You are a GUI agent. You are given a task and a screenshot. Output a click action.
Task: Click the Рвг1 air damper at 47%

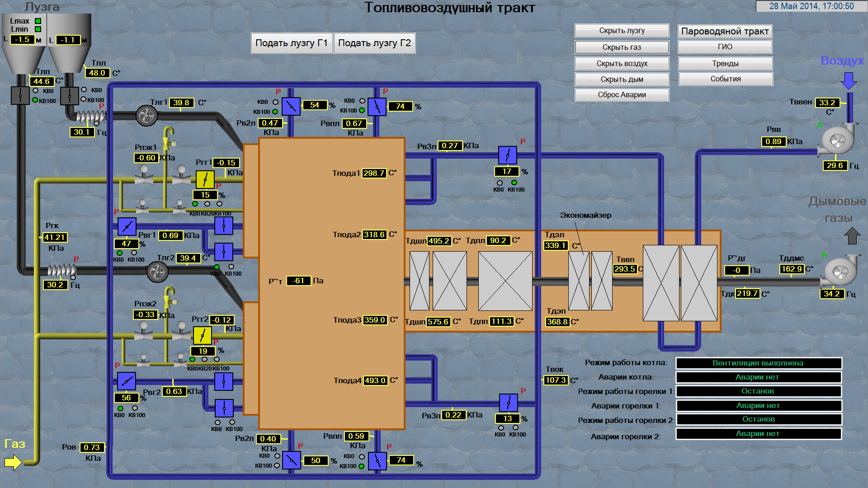[127, 226]
